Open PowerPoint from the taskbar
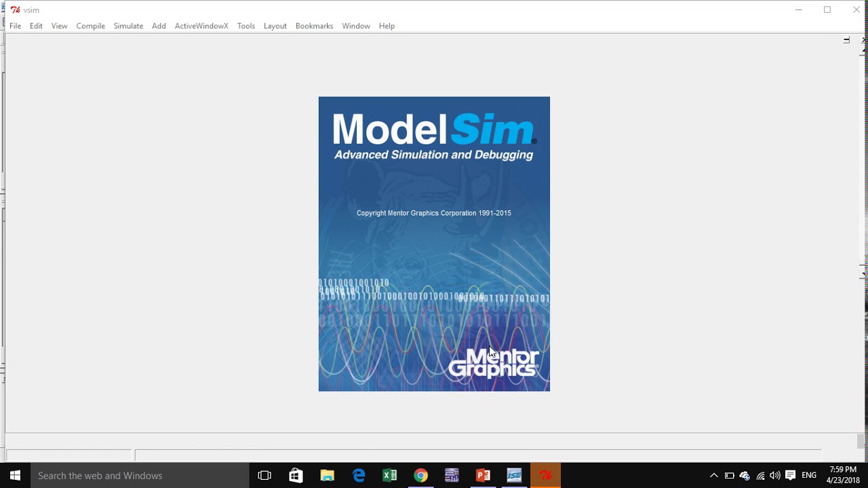Image resolution: width=868 pixels, height=488 pixels. click(483, 476)
